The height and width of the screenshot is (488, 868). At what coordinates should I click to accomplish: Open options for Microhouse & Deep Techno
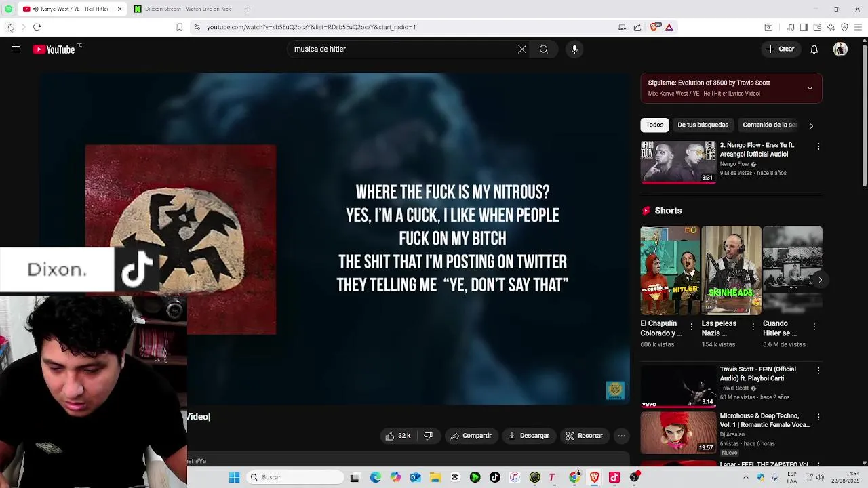coord(818,418)
